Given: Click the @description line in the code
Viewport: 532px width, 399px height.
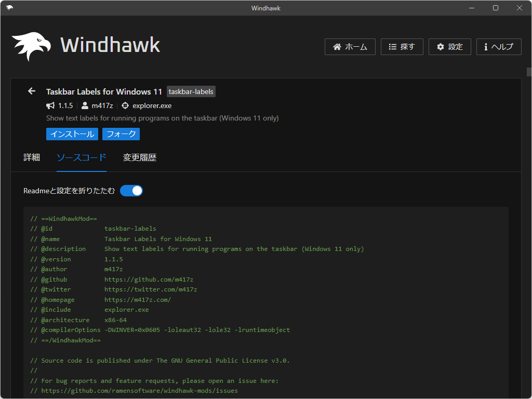Looking at the screenshot, I should click(197, 249).
